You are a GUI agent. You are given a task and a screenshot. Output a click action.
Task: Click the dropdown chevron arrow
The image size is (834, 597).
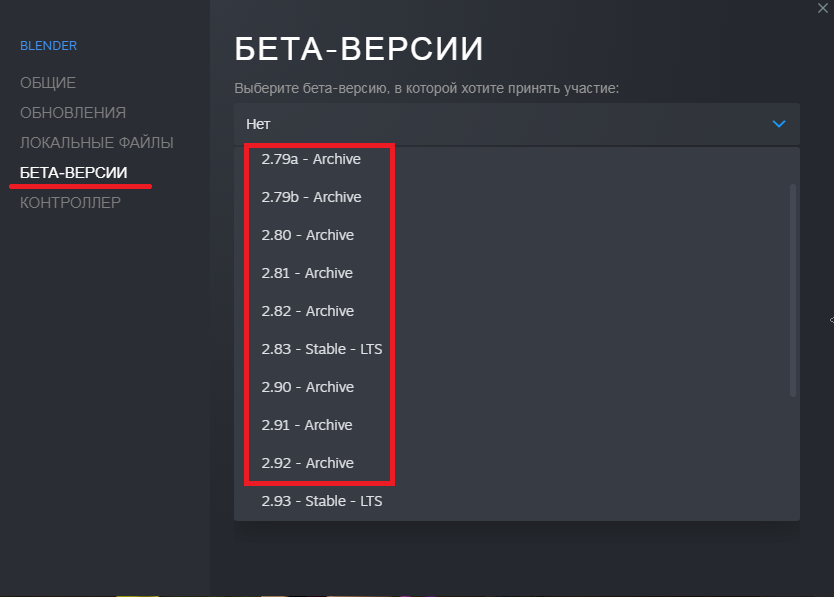(x=780, y=124)
